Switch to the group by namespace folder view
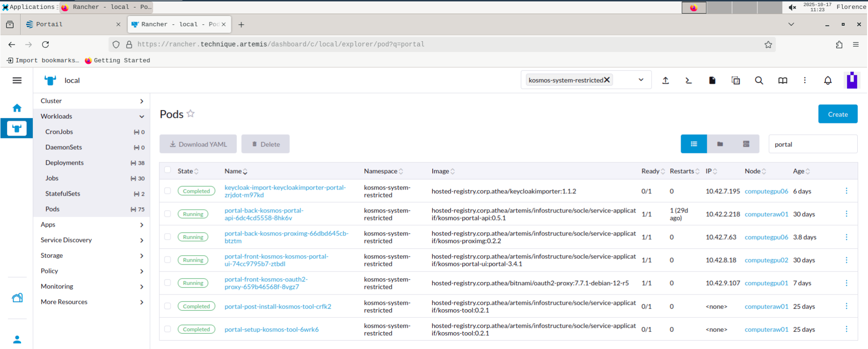The height and width of the screenshot is (349, 868). 720,144
